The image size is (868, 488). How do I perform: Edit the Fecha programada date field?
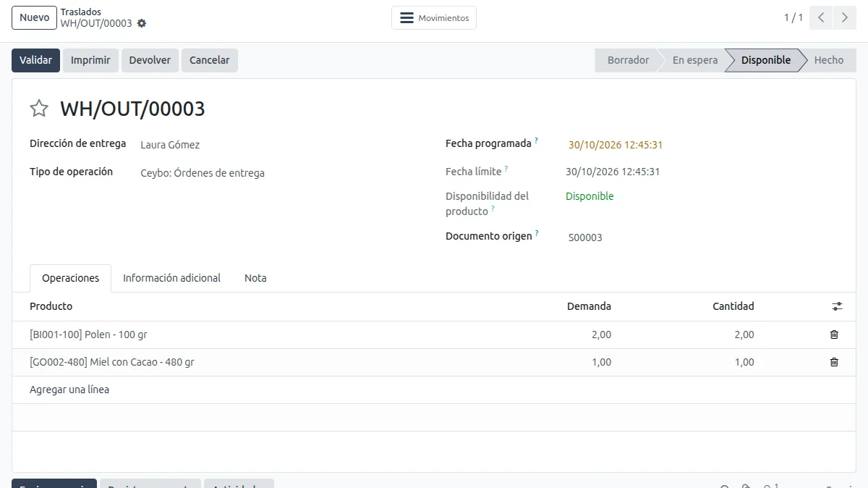point(616,145)
